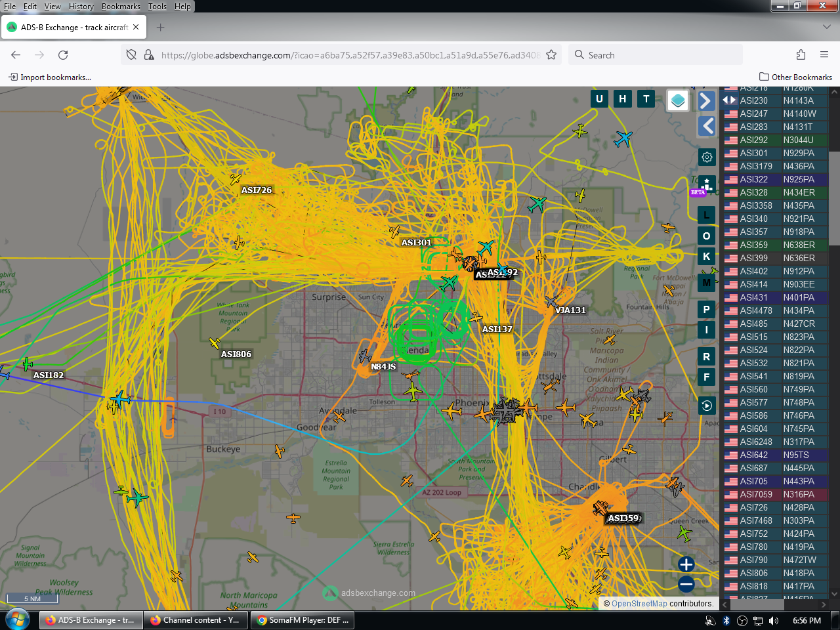View site security padlock info
The height and width of the screenshot is (630, 840).
[x=149, y=55]
